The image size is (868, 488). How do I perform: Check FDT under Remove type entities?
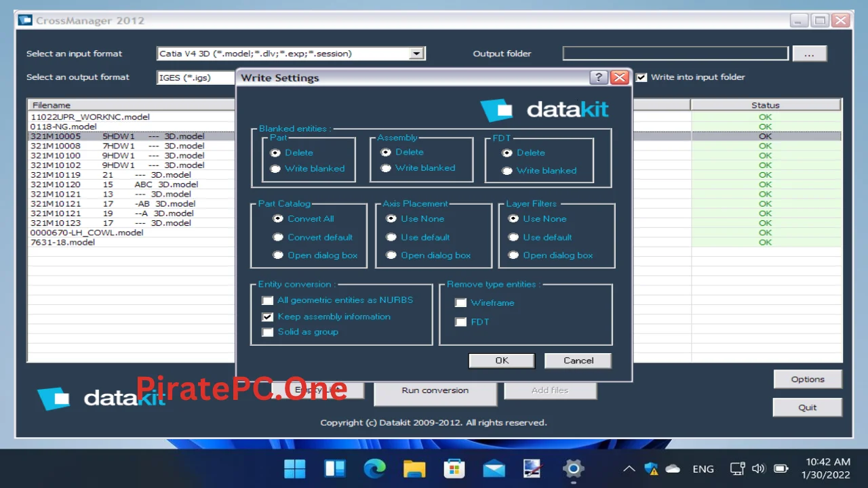coord(461,322)
